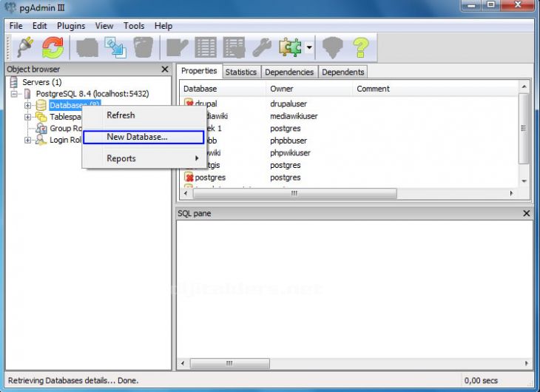Open the View menu
This screenshot has height=392, width=540.
(x=104, y=26)
